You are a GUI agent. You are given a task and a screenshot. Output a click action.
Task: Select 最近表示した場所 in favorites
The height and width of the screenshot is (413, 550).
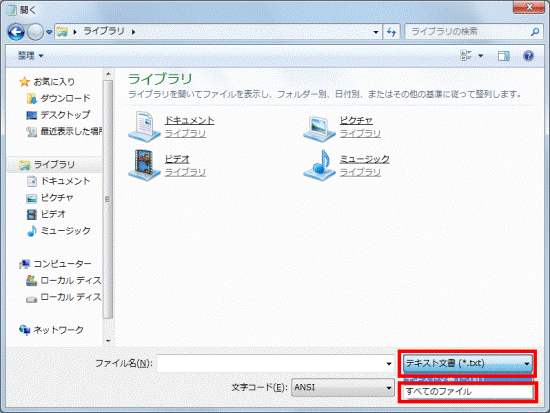[71, 131]
